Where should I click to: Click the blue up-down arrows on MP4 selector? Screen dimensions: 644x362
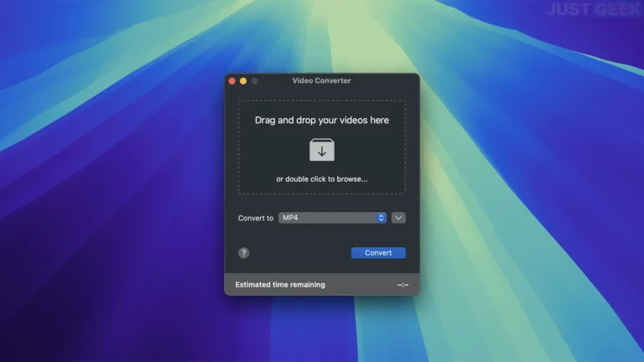coord(381,218)
